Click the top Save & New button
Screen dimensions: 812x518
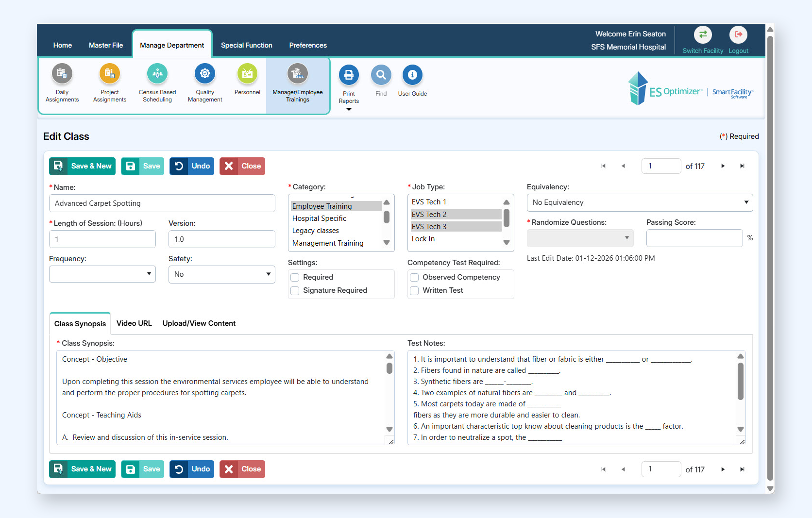[82, 166]
